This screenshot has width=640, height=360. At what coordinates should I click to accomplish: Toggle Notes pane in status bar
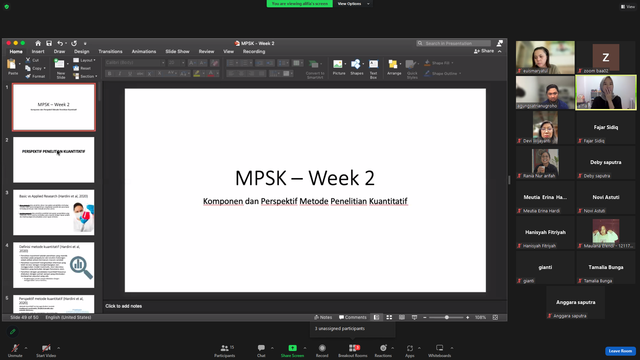pos(323,317)
